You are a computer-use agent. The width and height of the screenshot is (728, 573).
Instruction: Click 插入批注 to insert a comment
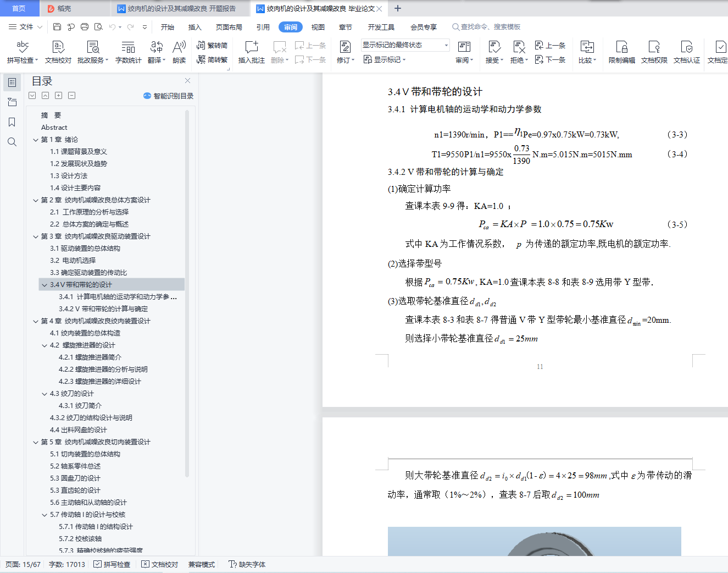pyautogui.click(x=252, y=52)
